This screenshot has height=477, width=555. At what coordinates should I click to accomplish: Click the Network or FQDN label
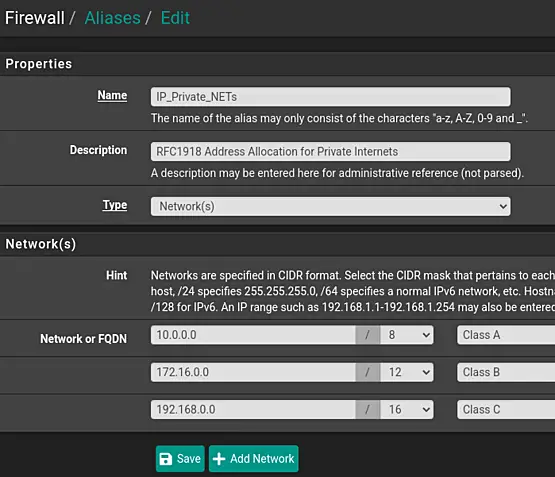pos(84,339)
